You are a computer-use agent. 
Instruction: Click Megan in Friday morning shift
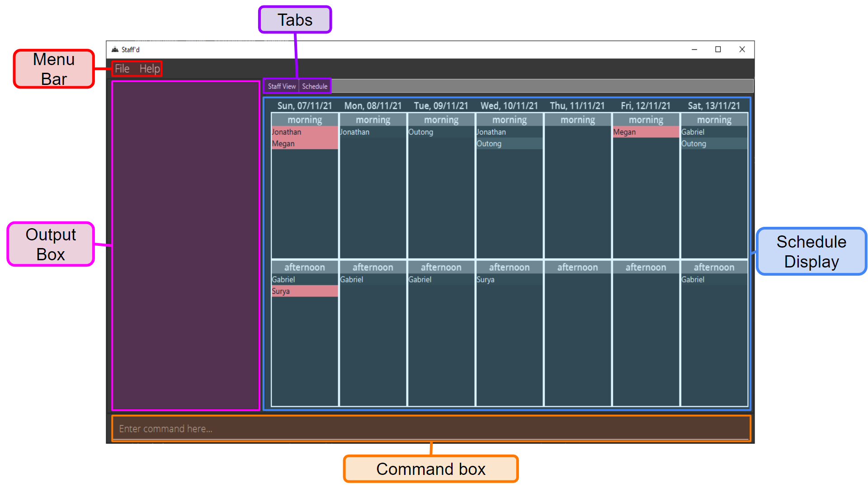pyautogui.click(x=646, y=132)
